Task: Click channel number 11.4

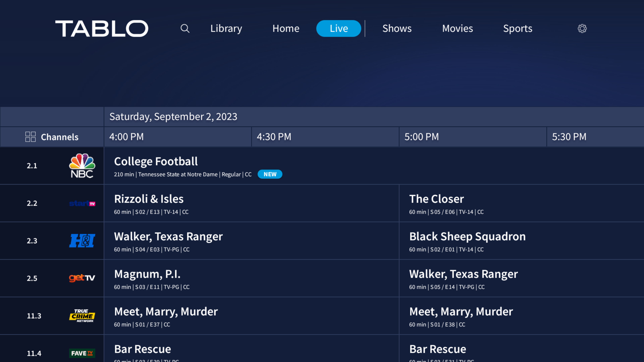Action: (34, 353)
